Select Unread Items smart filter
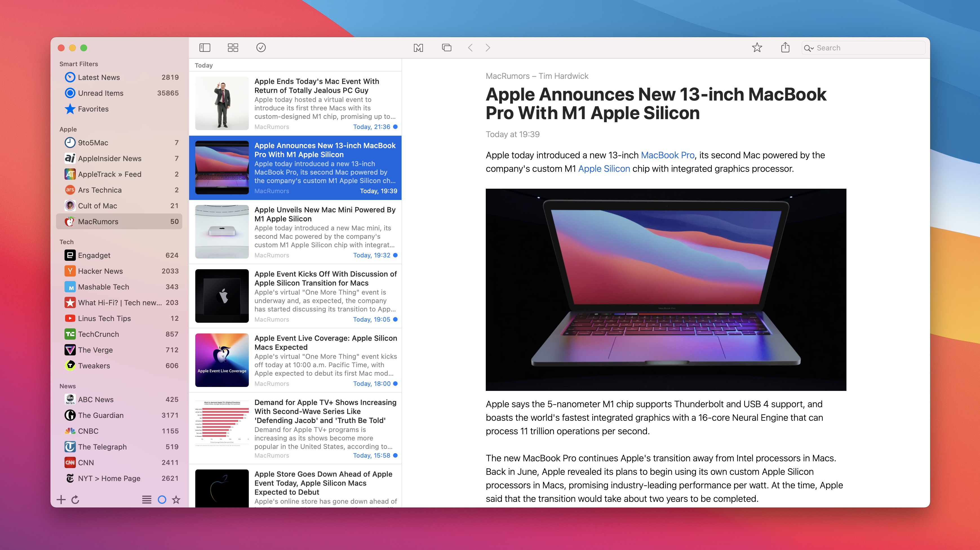Screen dimensions: 980x550 coord(119,93)
